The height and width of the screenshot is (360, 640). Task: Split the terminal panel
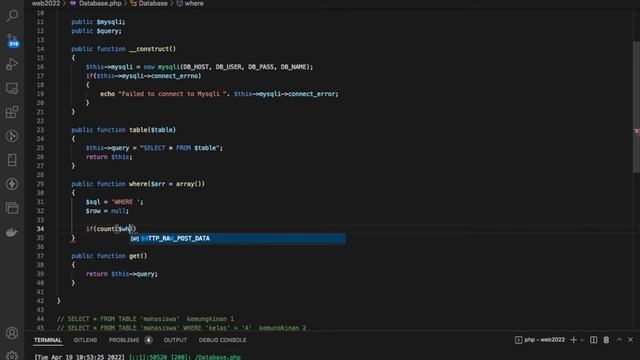click(593, 340)
